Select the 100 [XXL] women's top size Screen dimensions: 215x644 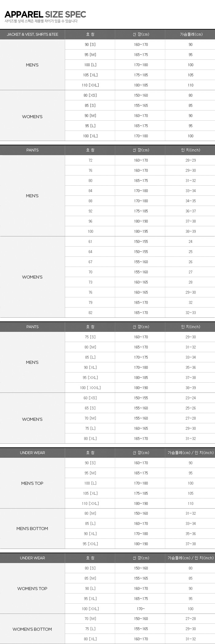(x=90, y=609)
